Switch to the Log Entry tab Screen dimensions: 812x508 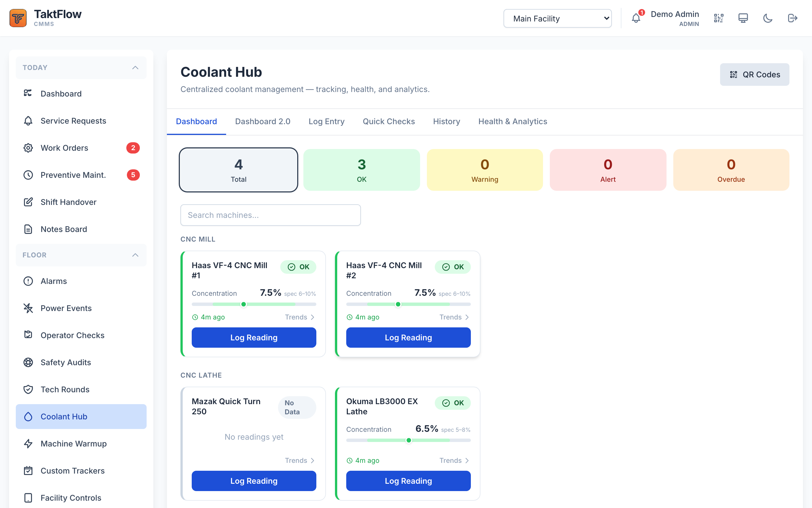click(x=326, y=121)
